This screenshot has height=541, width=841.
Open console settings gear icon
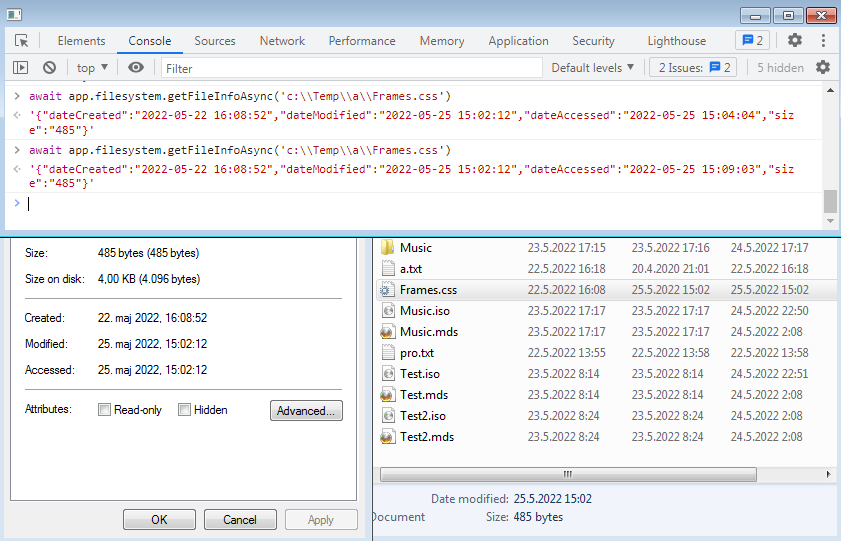point(823,68)
